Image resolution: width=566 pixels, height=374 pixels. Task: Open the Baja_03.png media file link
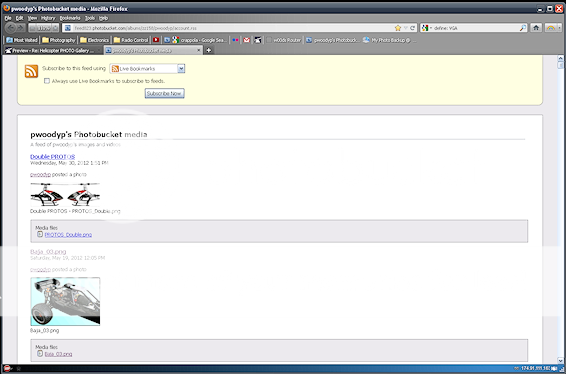click(x=58, y=354)
